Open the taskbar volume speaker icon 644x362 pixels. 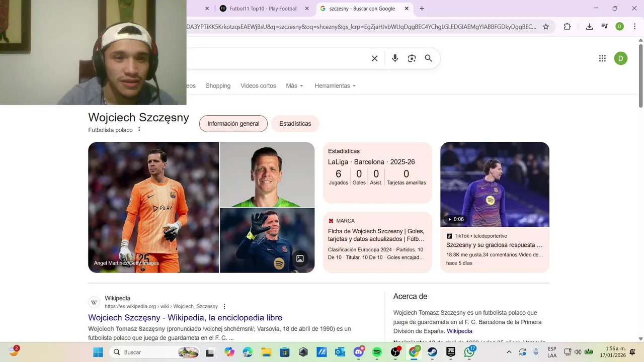pos(578,352)
